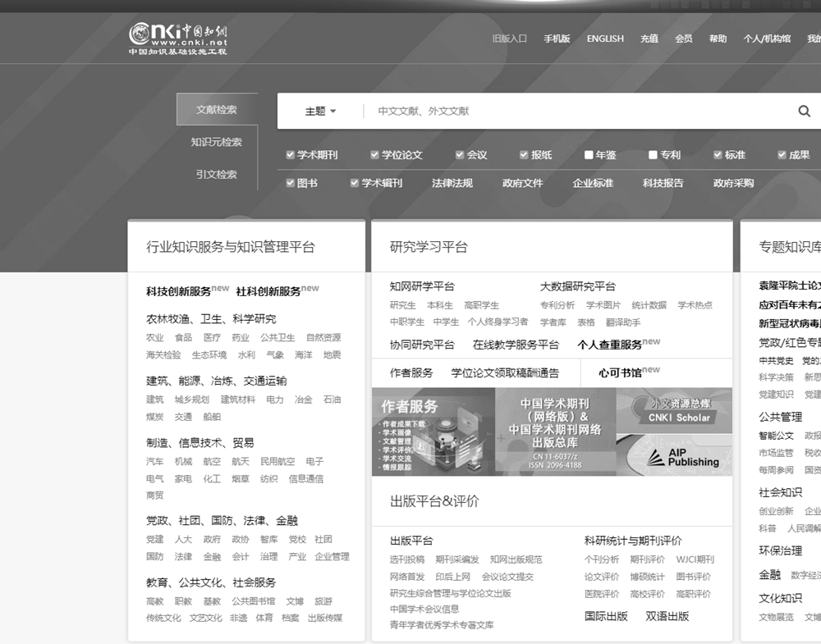Open 个人/机构馆 in the top navigation
The image size is (821, 644).
point(767,39)
